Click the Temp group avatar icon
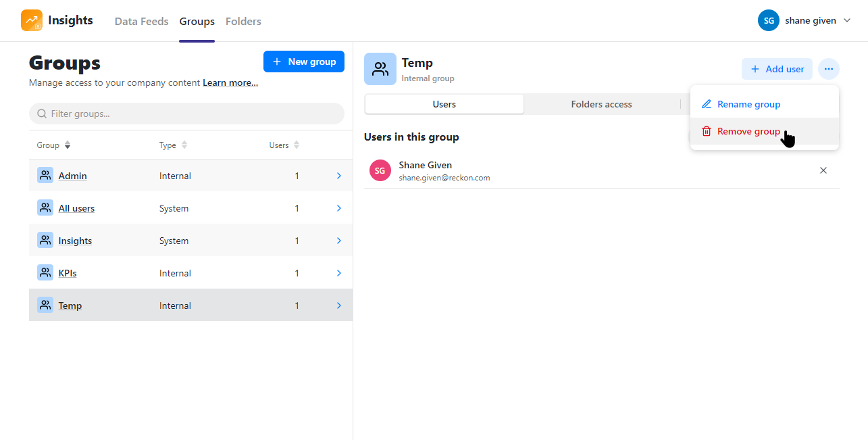 (380, 68)
